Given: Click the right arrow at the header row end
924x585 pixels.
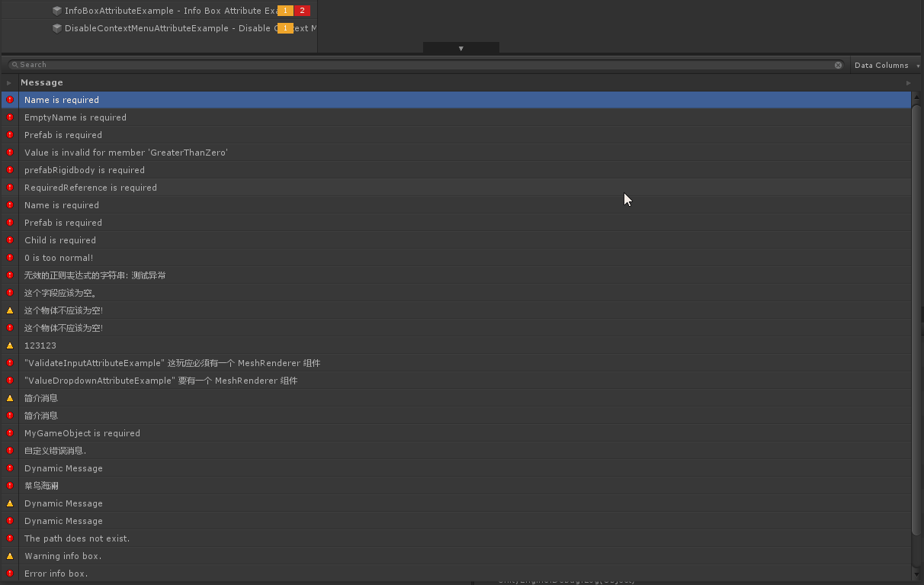Looking at the screenshot, I should 908,82.
